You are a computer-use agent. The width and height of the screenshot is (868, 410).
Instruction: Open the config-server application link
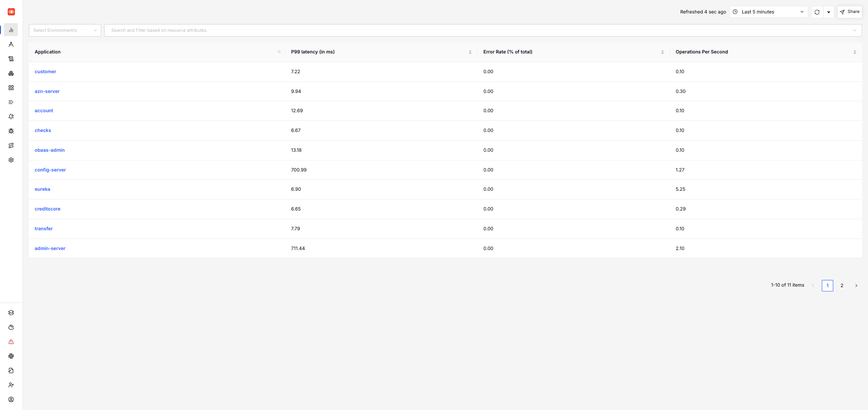point(50,170)
